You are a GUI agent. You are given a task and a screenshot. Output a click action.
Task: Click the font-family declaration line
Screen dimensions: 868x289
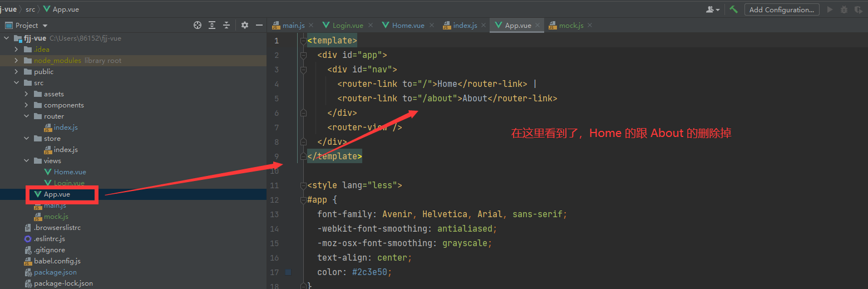(x=442, y=214)
